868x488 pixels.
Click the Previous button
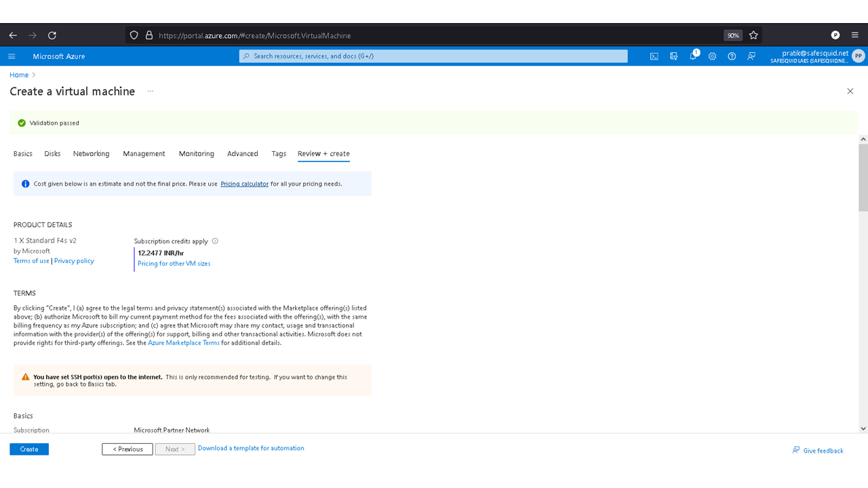(127, 449)
